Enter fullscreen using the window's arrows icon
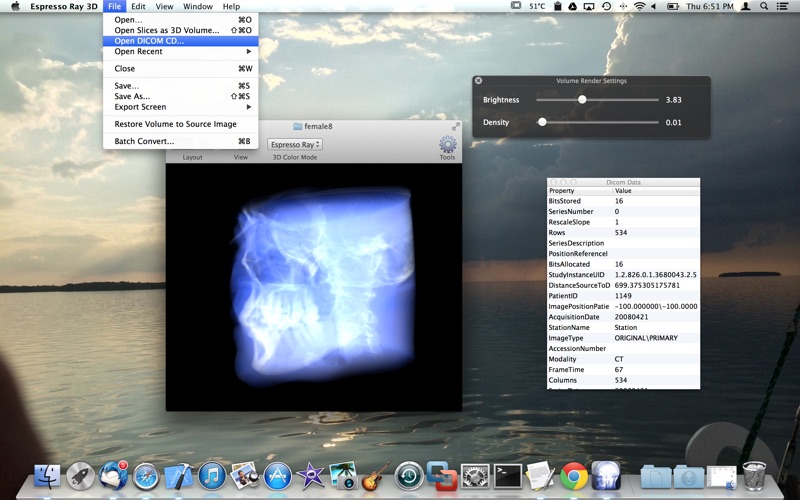The height and width of the screenshot is (500, 800). click(x=456, y=126)
